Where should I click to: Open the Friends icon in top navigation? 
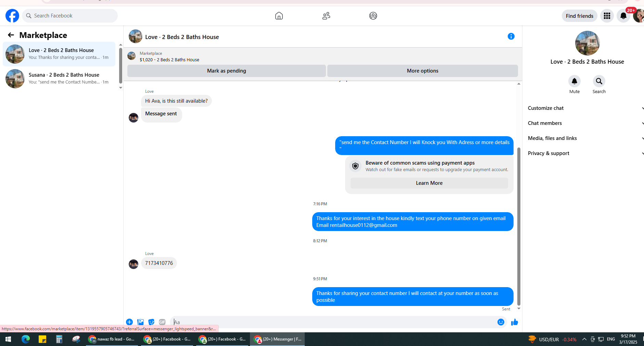(326, 16)
